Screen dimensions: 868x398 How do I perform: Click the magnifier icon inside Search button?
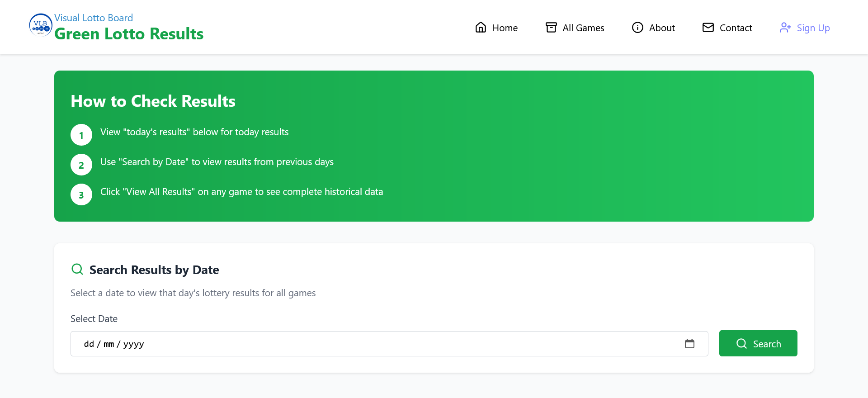pos(741,344)
